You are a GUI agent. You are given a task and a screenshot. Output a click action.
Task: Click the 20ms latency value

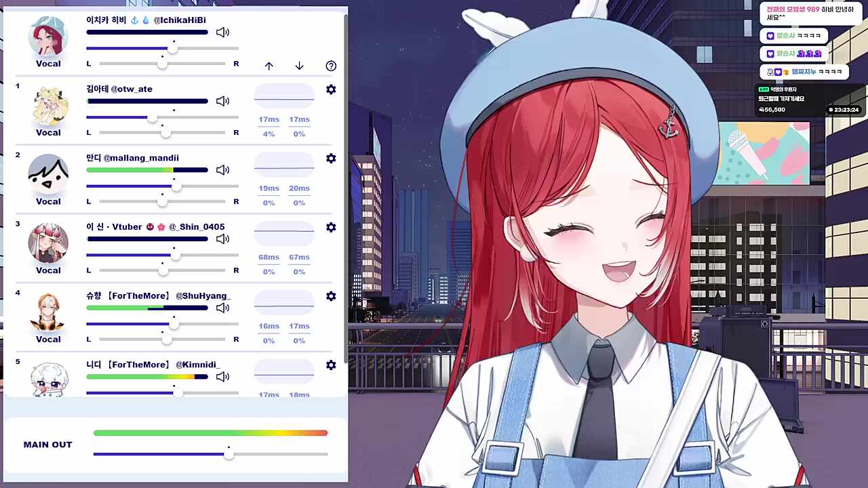(x=299, y=188)
